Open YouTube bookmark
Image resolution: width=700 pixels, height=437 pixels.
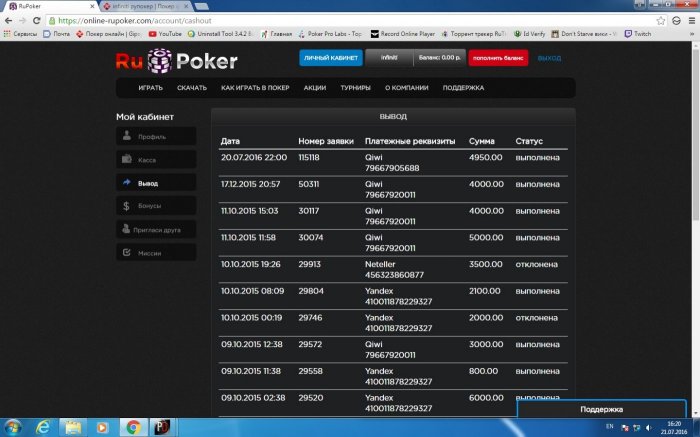[165, 33]
